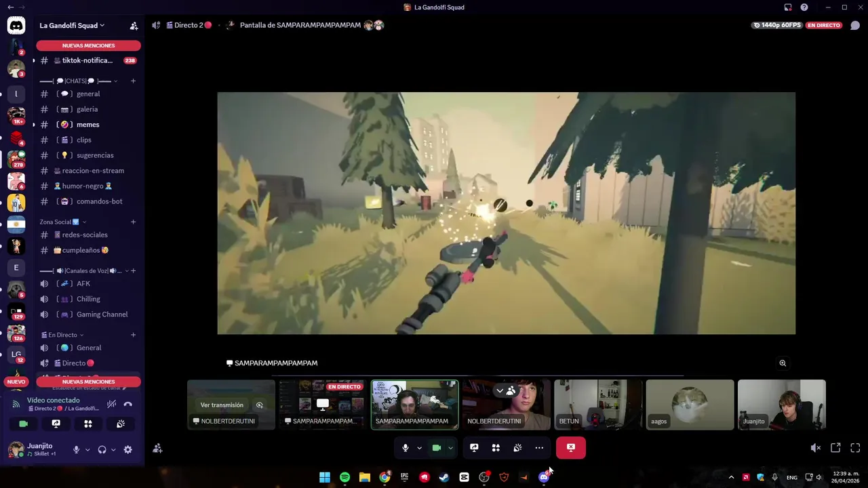Open the Inbox icon in title bar
Viewport: 868px width, 488px height.
pos(788,7)
